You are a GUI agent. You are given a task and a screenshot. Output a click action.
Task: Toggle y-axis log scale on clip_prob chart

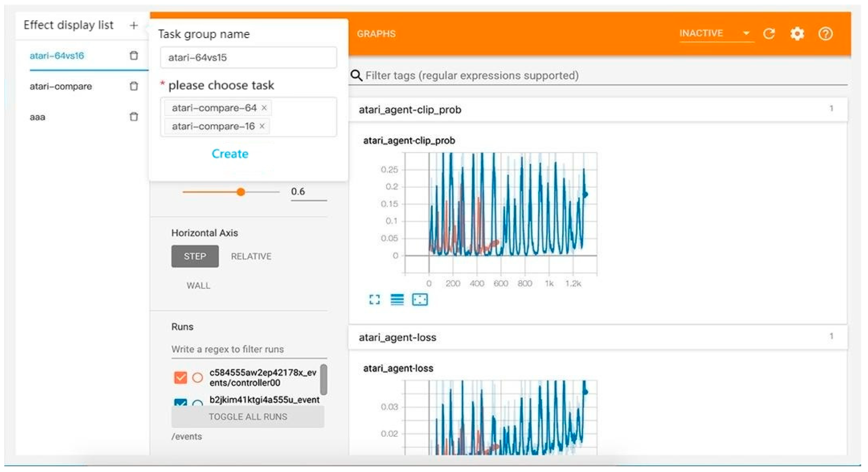point(397,299)
